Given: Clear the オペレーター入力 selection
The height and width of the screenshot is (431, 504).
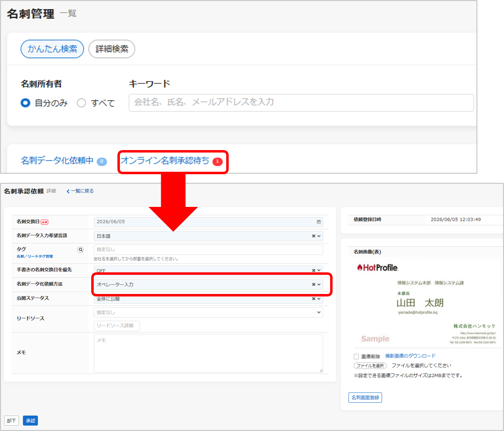Looking at the screenshot, I should (x=314, y=284).
